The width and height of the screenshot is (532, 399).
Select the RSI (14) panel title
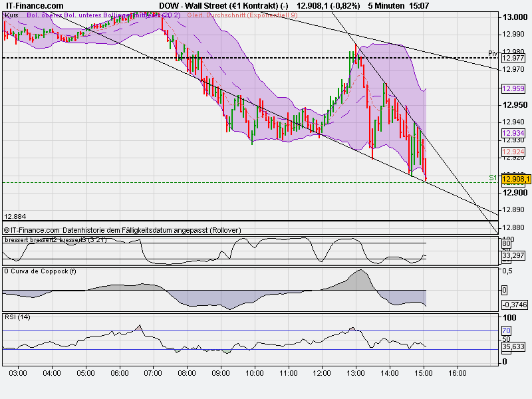[17, 317]
